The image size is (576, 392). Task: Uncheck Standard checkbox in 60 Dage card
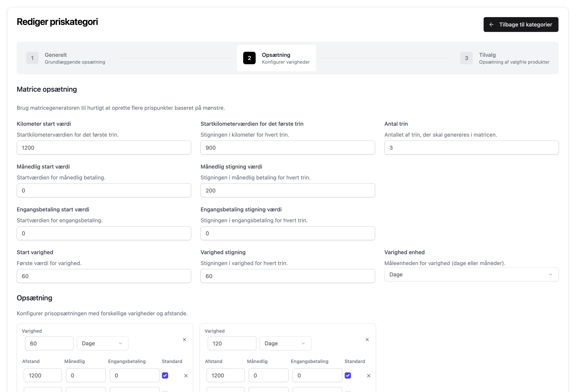pos(165,375)
